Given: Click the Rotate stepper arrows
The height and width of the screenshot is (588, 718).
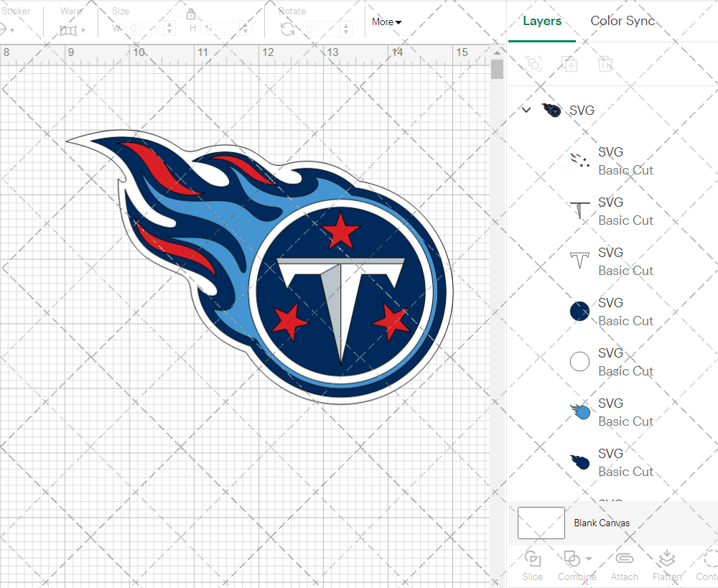Looking at the screenshot, I should (x=346, y=29).
